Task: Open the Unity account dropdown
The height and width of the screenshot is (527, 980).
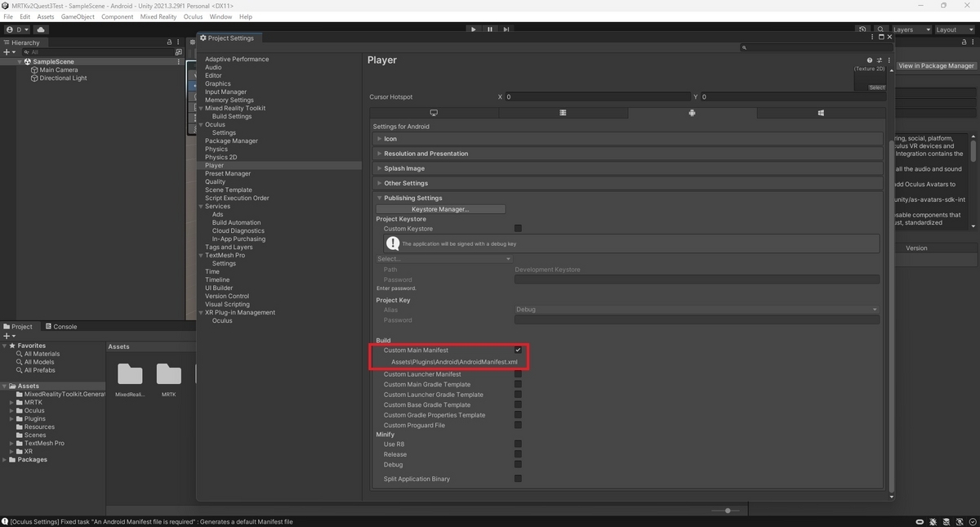Action: tap(16, 29)
